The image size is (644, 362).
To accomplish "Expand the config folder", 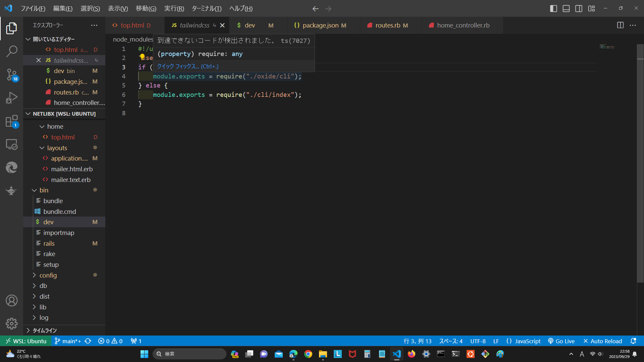I will point(34,275).
